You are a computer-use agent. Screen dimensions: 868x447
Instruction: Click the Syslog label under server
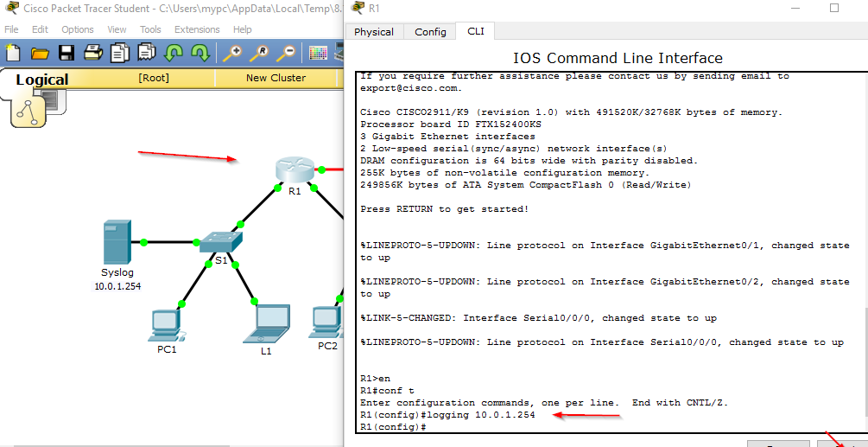(x=117, y=272)
